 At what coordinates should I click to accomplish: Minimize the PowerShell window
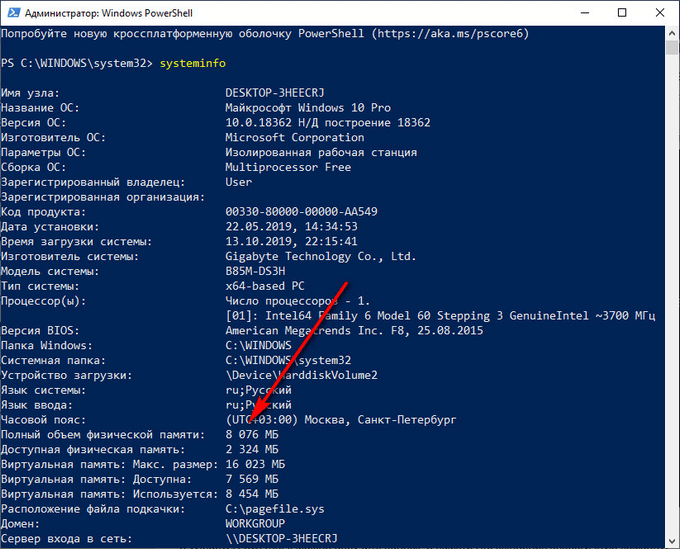click(585, 13)
